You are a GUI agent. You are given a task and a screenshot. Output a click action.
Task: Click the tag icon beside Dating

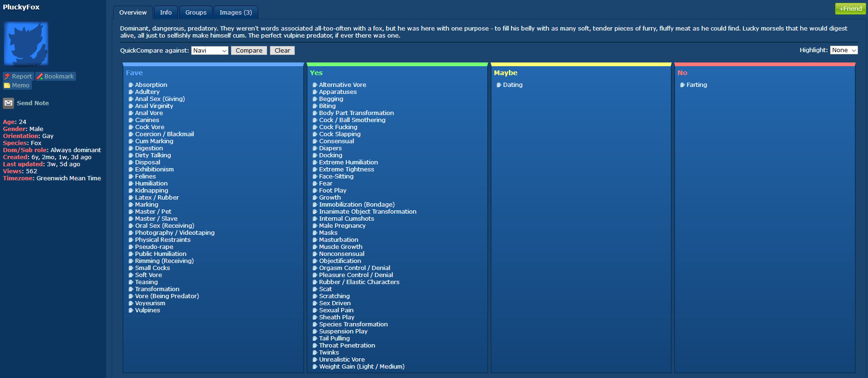499,85
